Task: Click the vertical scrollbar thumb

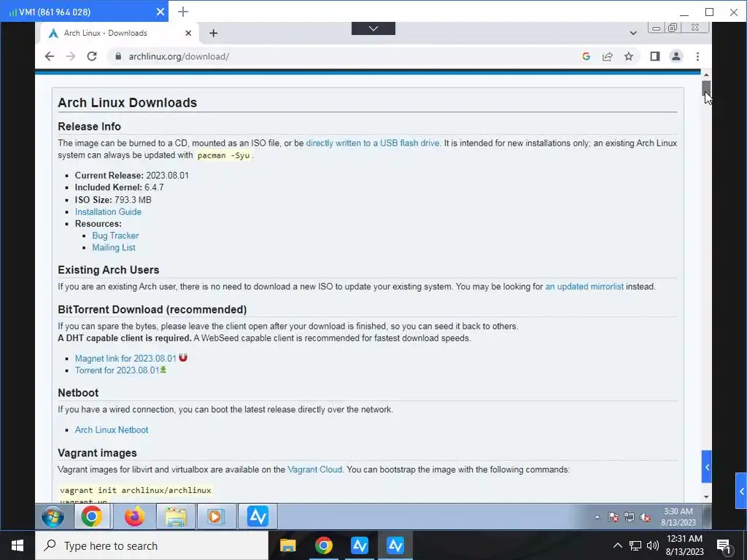Action: pos(706,88)
